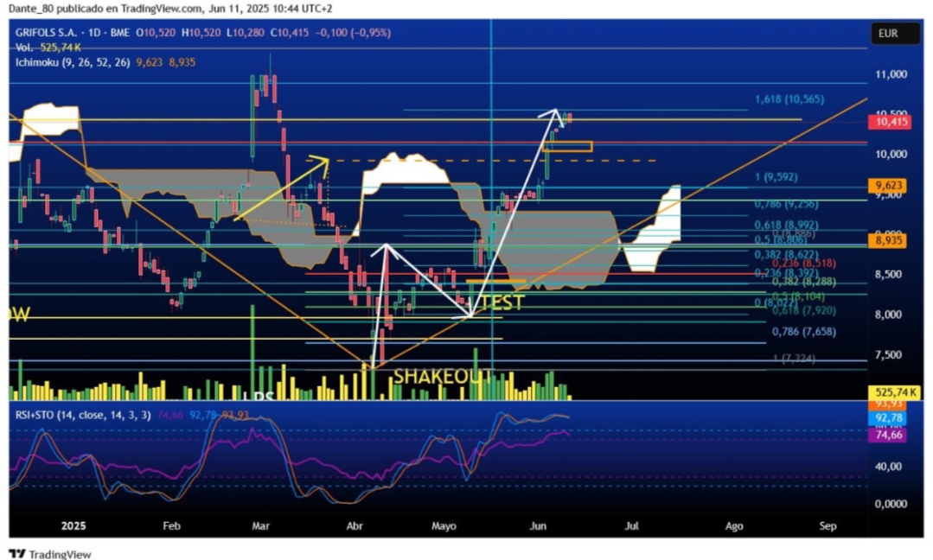Click the 0,0000 RSI axis label
This screenshot has width=933, height=560.
(891, 504)
